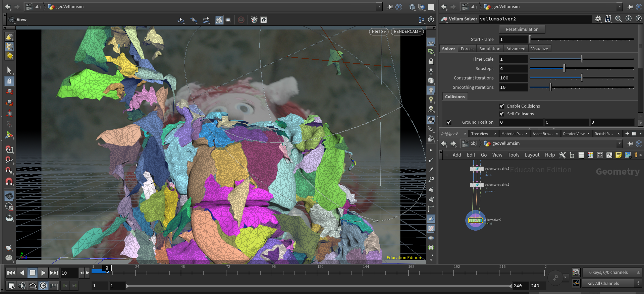Click the real time playback toggle clock icon
This screenshot has width=644, height=294.
(43, 286)
